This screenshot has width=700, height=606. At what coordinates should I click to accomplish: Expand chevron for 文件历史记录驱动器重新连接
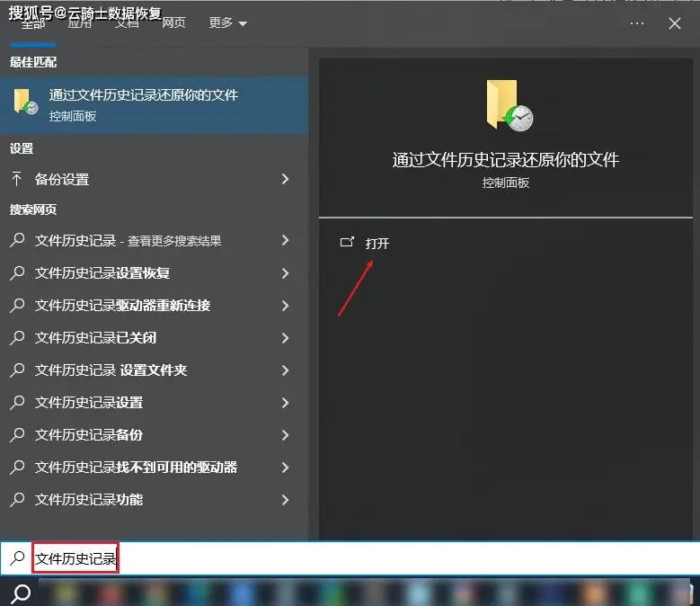pos(286,306)
